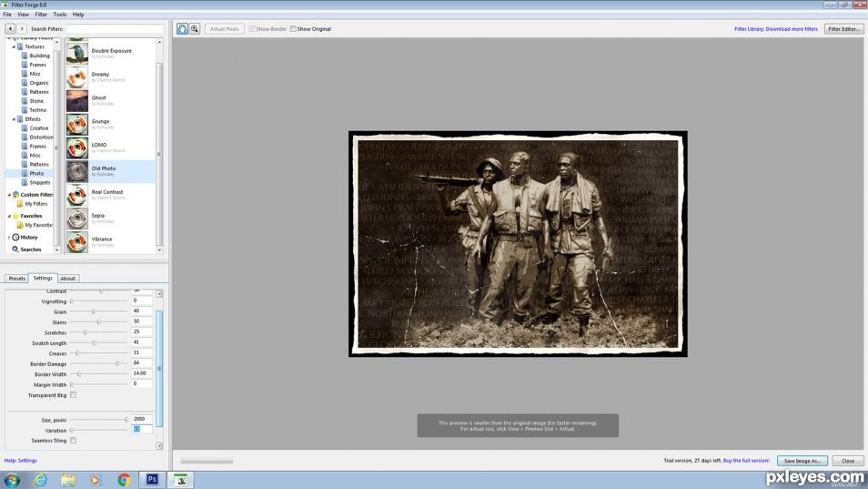
Task: Click the Border Damage slider handle
Action: (117, 364)
